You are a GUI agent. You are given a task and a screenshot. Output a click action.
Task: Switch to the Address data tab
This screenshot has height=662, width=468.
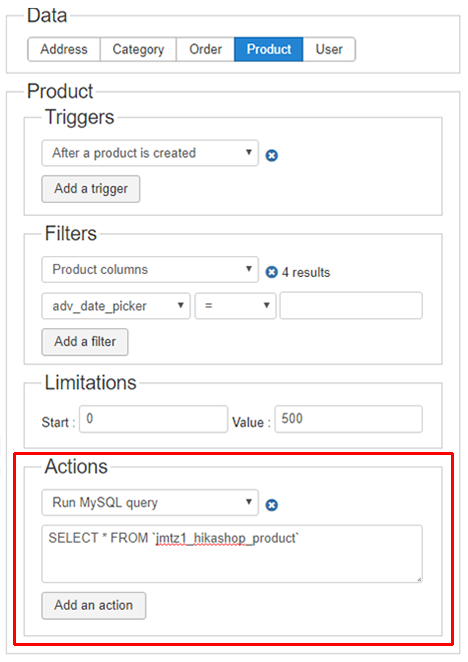point(64,49)
